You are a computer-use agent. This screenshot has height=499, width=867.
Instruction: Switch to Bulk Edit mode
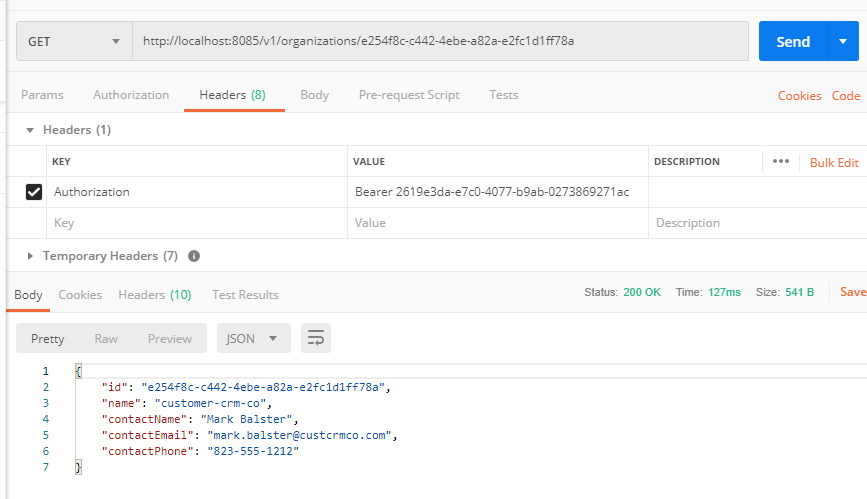click(x=834, y=163)
